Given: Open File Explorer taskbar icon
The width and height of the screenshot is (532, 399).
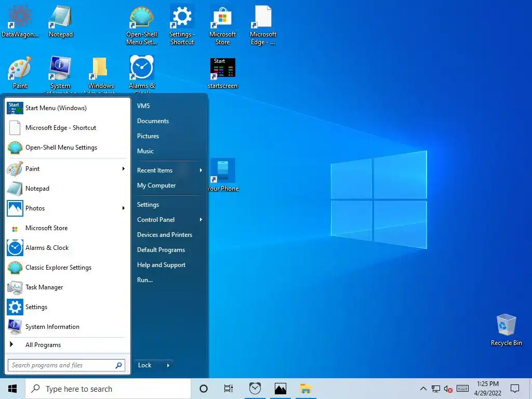Looking at the screenshot, I should pyautogui.click(x=305, y=389).
